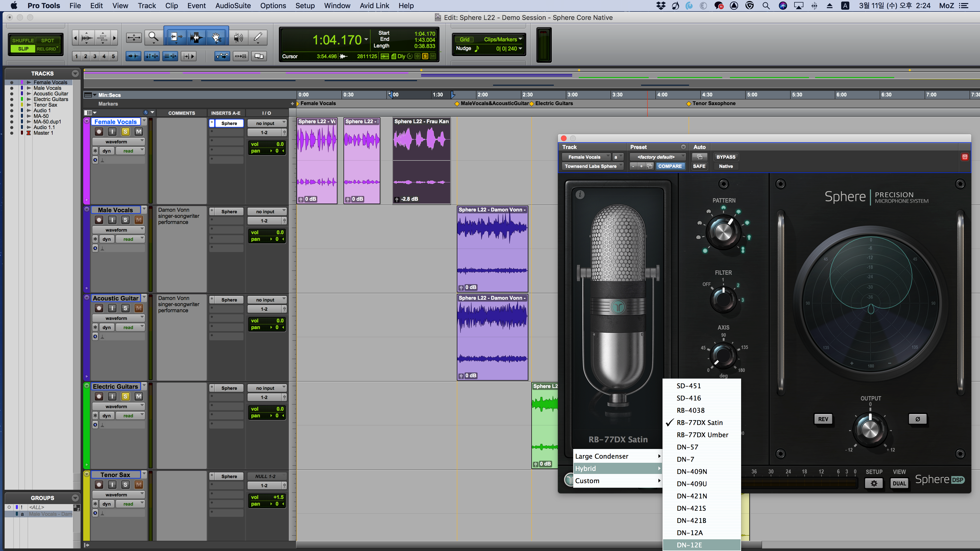Open Female Vocals input selector no input
The width and height of the screenshot is (980, 551).
(x=267, y=123)
